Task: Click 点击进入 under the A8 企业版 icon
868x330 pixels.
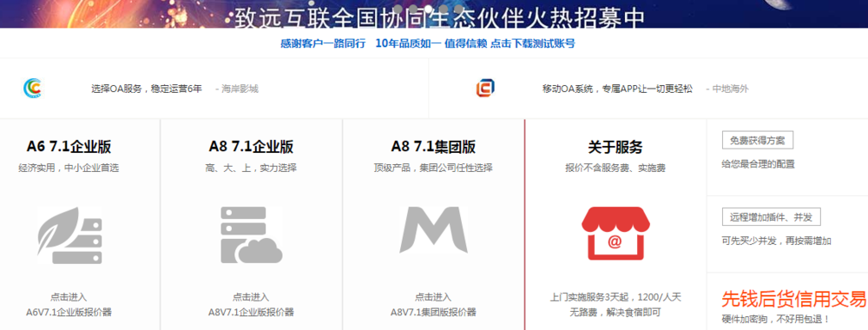Action: pos(251,297)
